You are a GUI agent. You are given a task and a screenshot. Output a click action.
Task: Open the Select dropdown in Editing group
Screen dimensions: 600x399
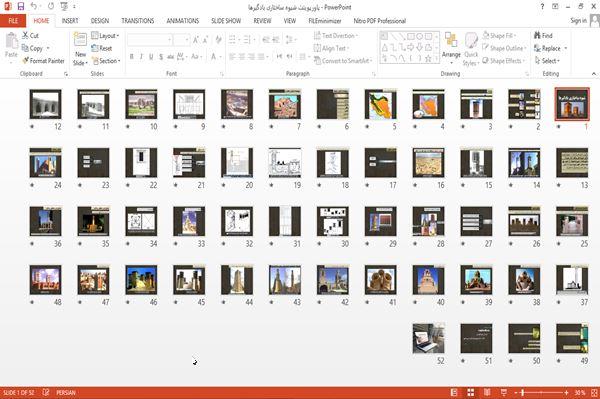[547, 61]
